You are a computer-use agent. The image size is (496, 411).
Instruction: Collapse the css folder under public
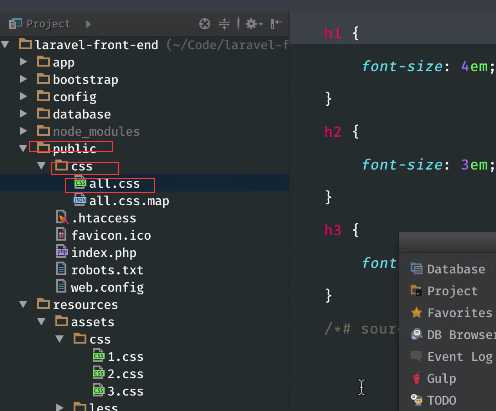point(41,165)
